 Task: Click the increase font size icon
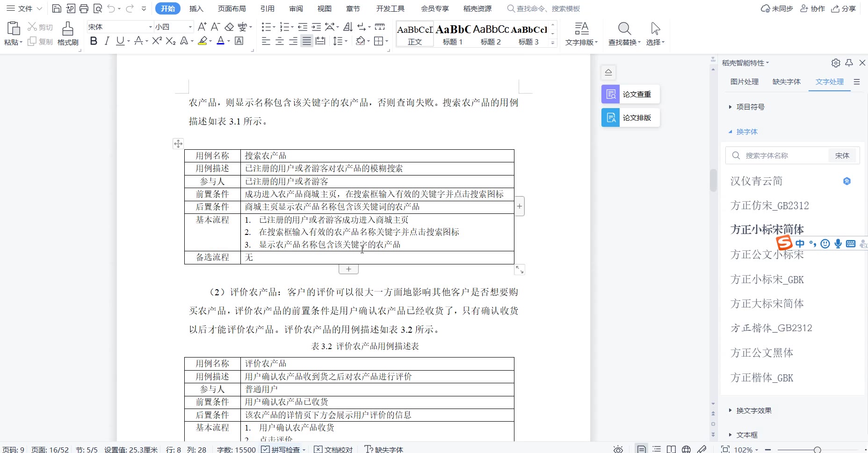tap(202, 27)
